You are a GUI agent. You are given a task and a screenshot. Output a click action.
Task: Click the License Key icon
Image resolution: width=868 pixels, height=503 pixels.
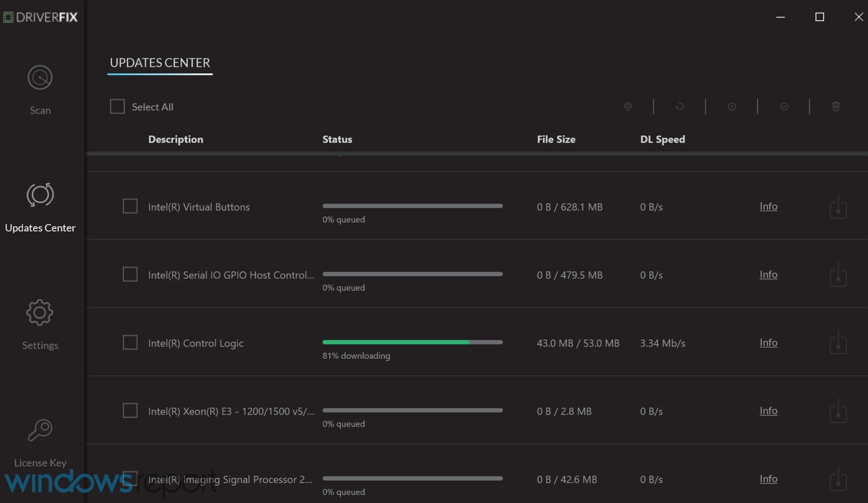[x=40, y=427]
